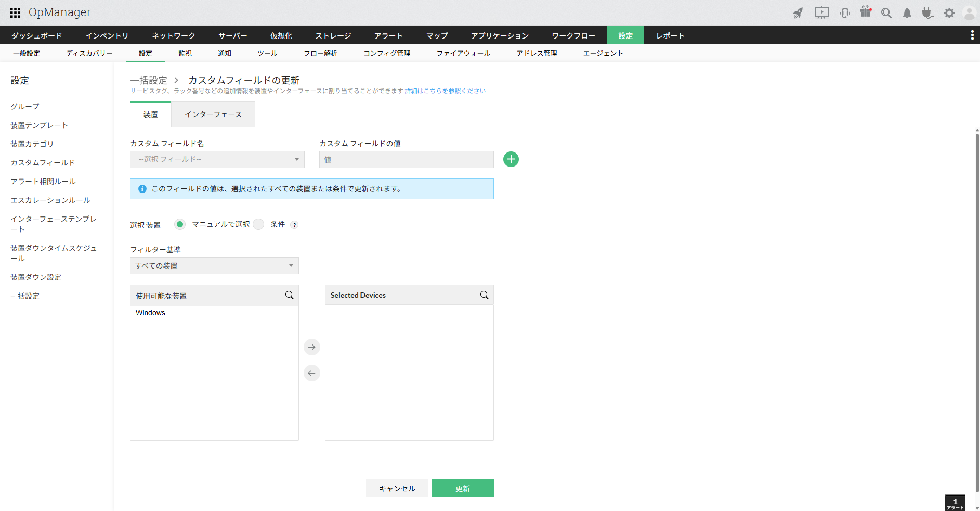Open カスタムフィールド in the sidebar

pyautogui.click(x=43, y=162)
